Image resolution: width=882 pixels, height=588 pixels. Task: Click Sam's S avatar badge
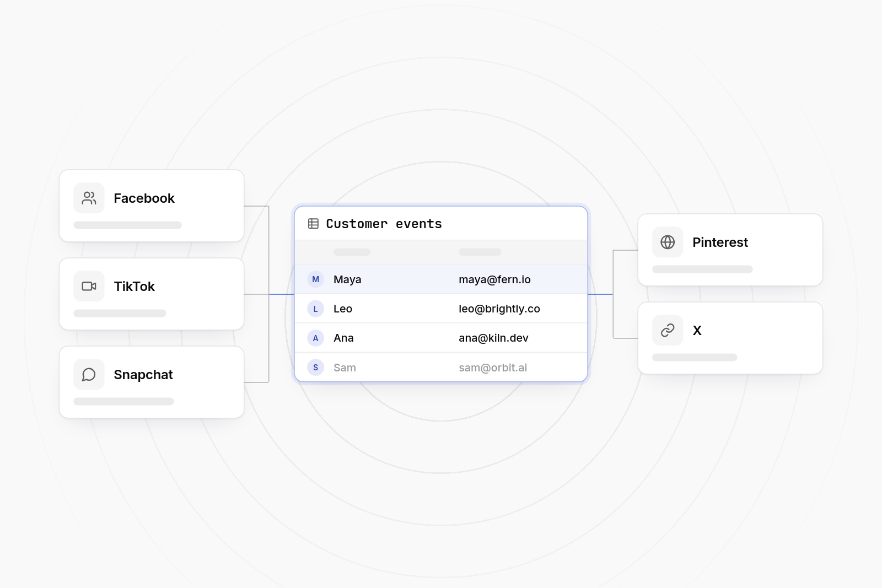click(x=315, y=368)
